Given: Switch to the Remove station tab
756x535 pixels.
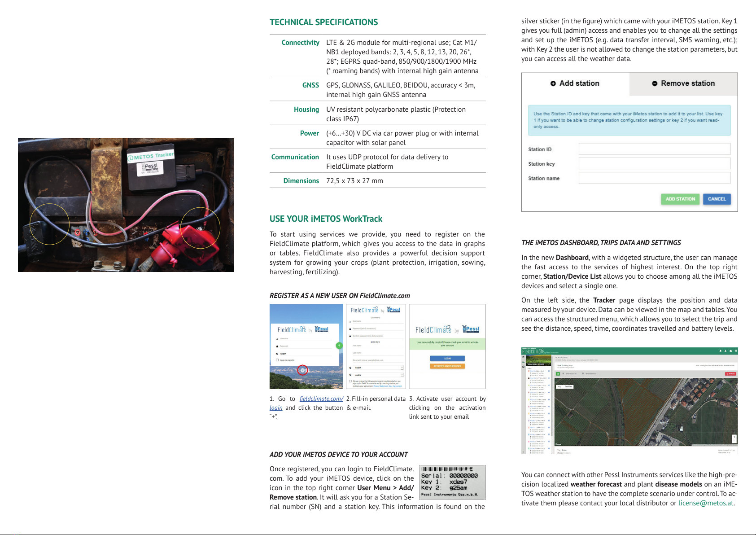Looking at the screenshot, I should (x=683, y=83).
